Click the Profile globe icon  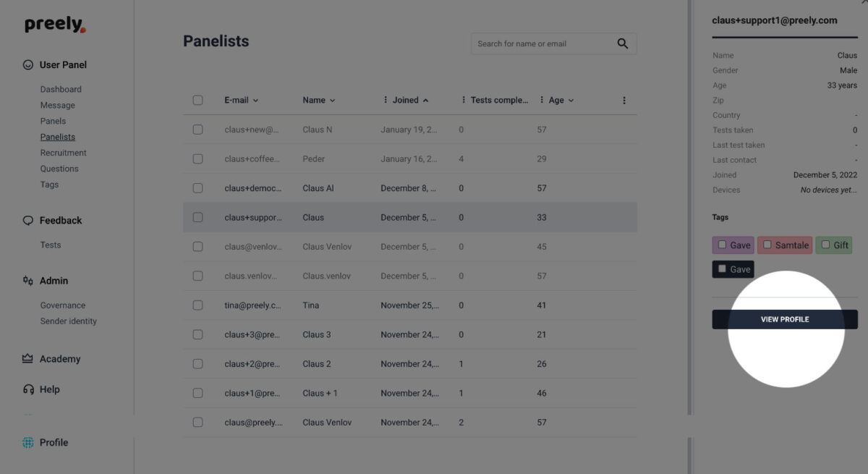click(x=28, y=443)
